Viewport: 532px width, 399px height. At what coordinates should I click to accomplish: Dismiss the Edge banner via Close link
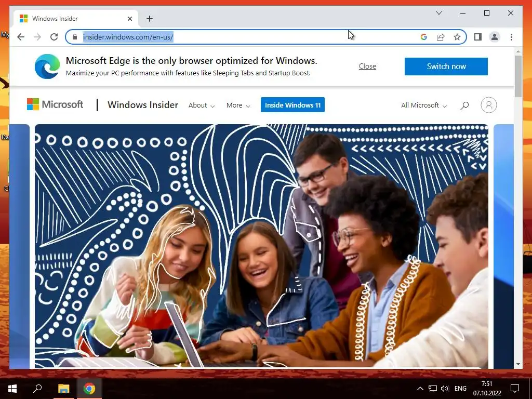click(x=367, y=66)
